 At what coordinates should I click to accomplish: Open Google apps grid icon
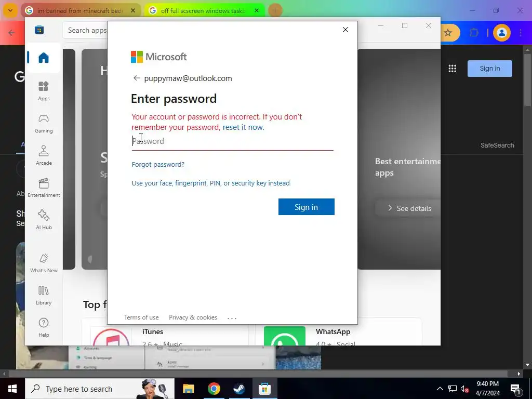click(x=453, y=69)
